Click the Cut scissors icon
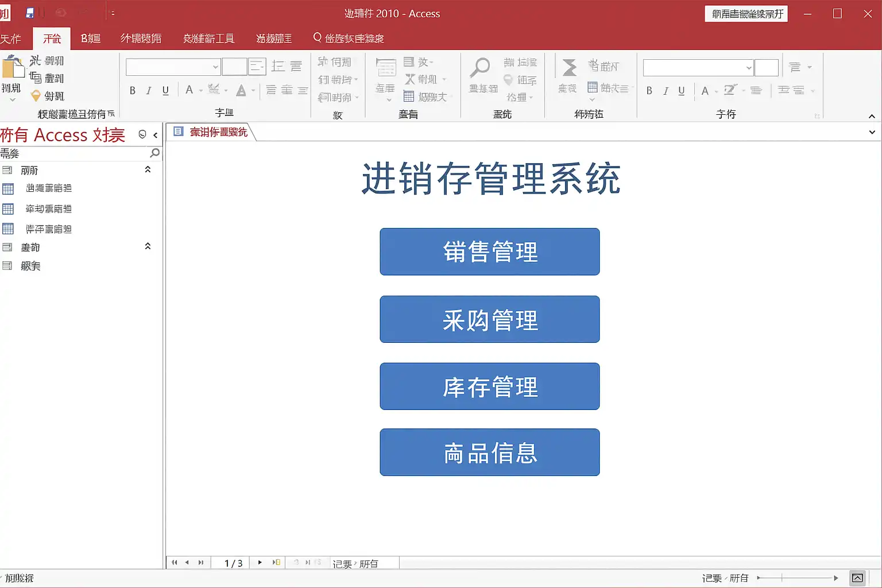 coord(36,60)
